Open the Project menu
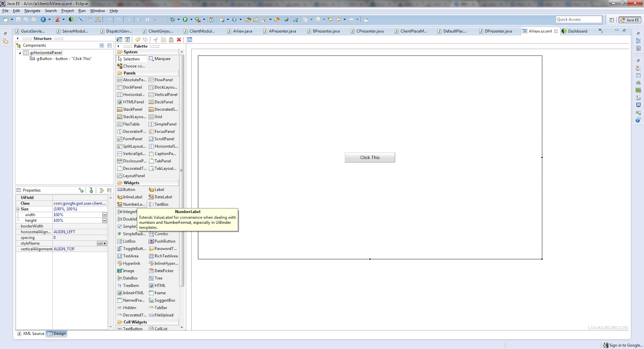Image resolution: width=644 pixels, height=349 pixels. point(67,11)
